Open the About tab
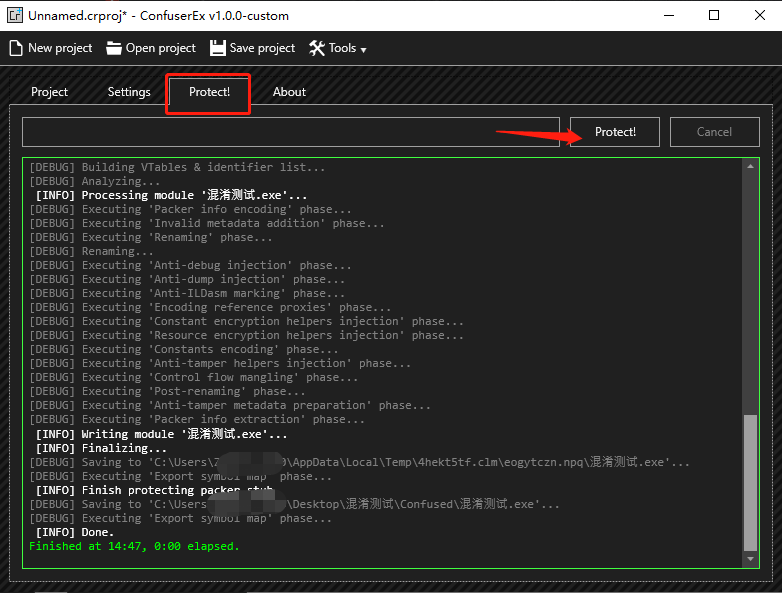 [289, 92]
